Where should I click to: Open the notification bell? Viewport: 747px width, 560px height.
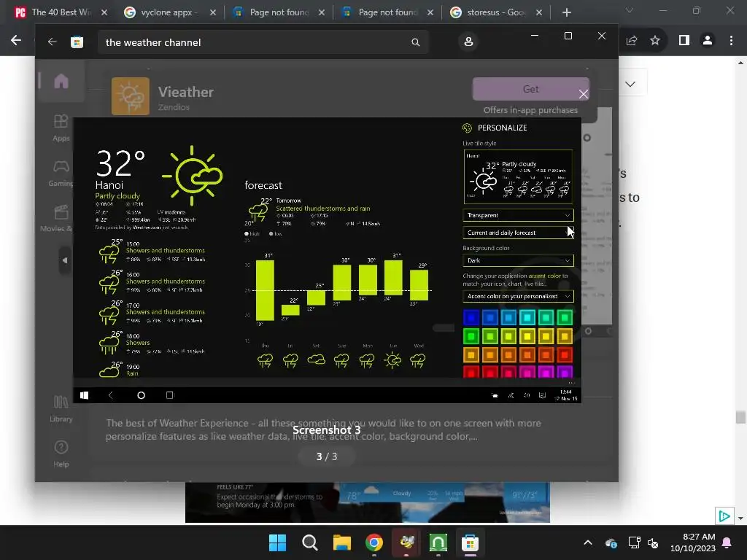pyautogui.click(x=727, y=542)
